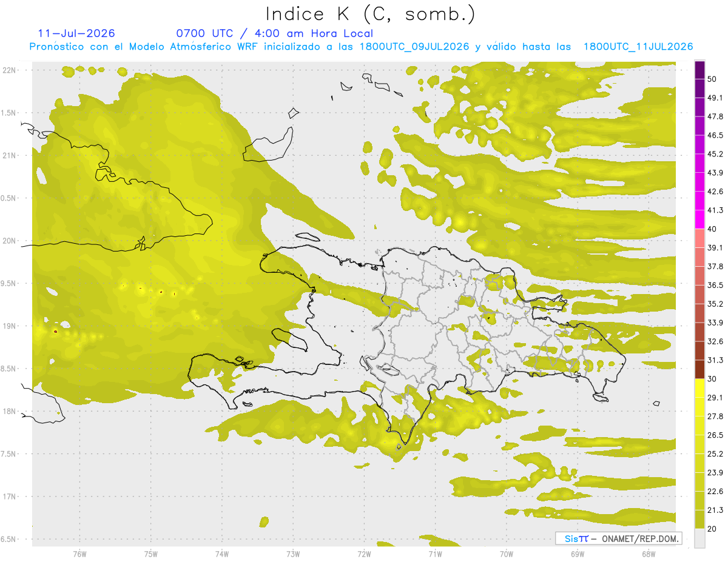The image size is (728, 562).
Task: Select the date text '11-Jul-2026'
Action: tap(76, 33)
